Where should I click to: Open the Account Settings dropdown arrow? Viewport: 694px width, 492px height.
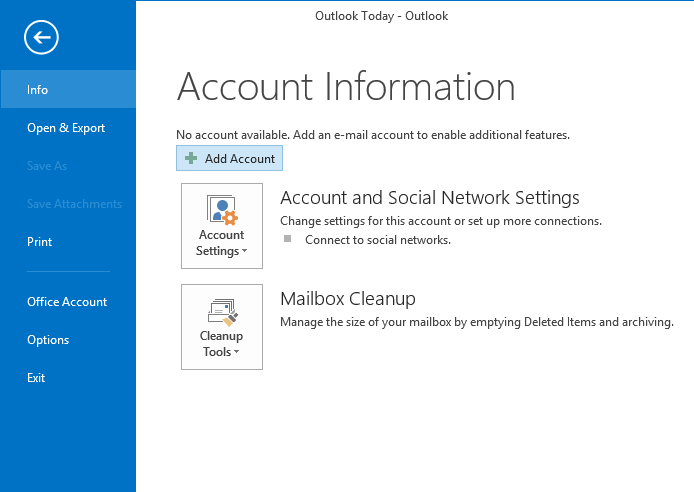point(244,251)
